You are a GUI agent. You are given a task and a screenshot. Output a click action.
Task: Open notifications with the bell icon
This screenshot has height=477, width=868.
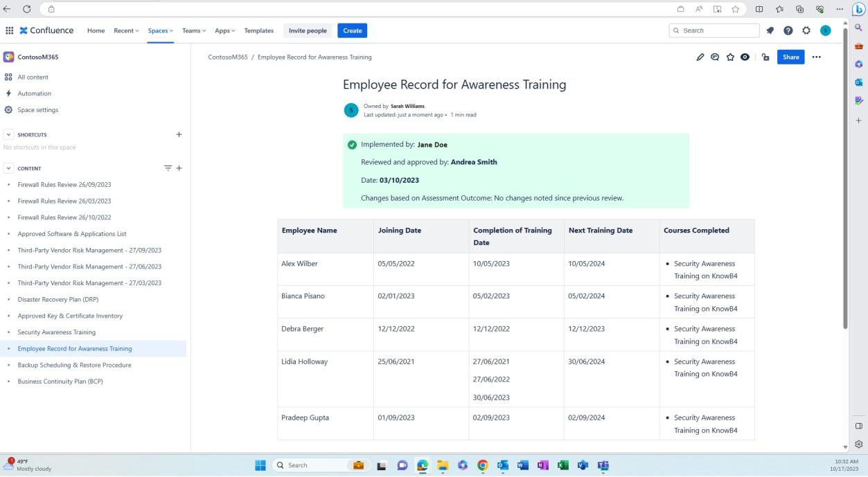(770, 30)
